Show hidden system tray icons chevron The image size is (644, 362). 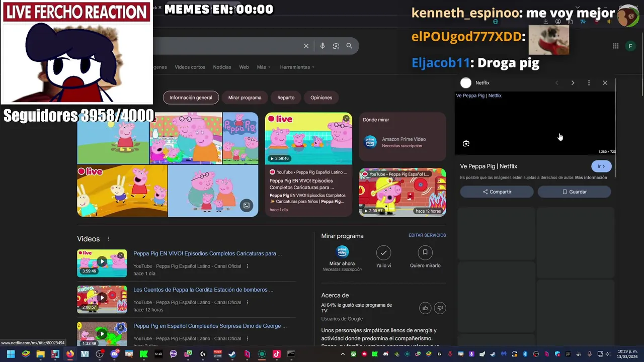click(343, 354)
